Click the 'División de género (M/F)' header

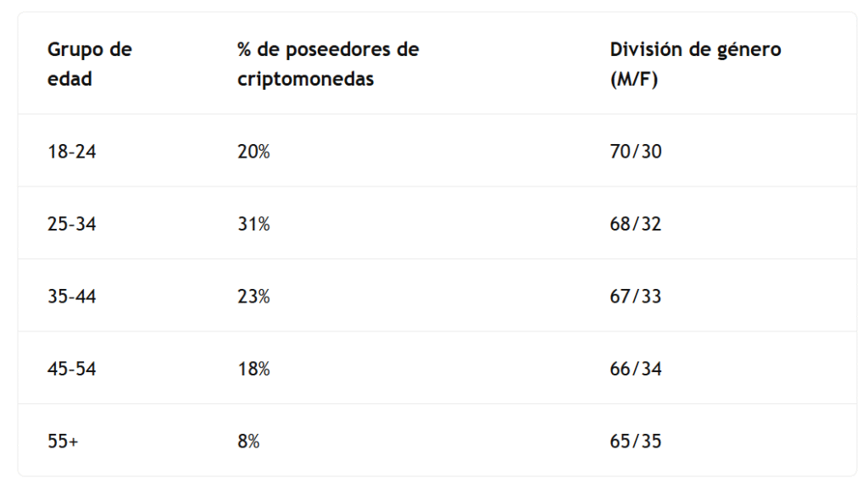[695, 64]
